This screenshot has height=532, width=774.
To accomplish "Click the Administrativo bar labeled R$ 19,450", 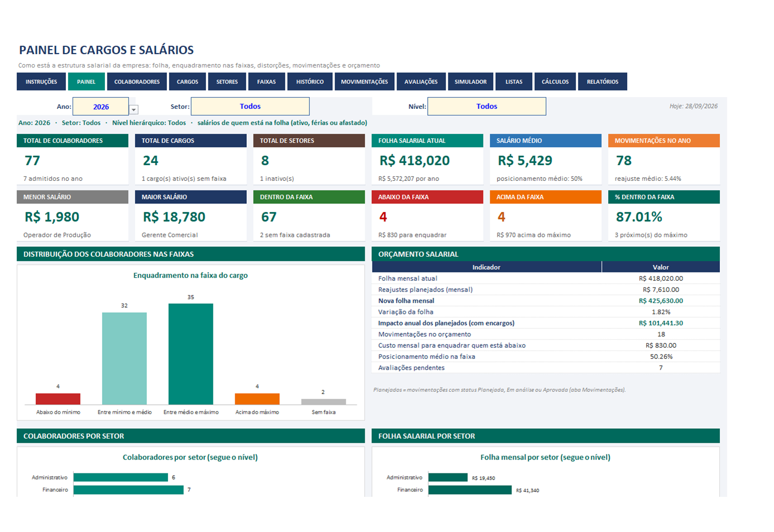I will (x=448, y=477).
